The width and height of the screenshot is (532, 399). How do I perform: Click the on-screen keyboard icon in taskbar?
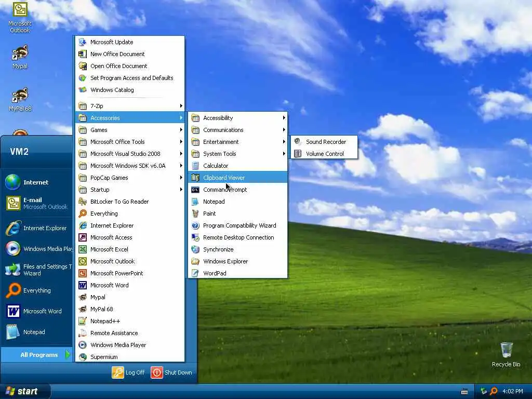(x=465, y=392)
